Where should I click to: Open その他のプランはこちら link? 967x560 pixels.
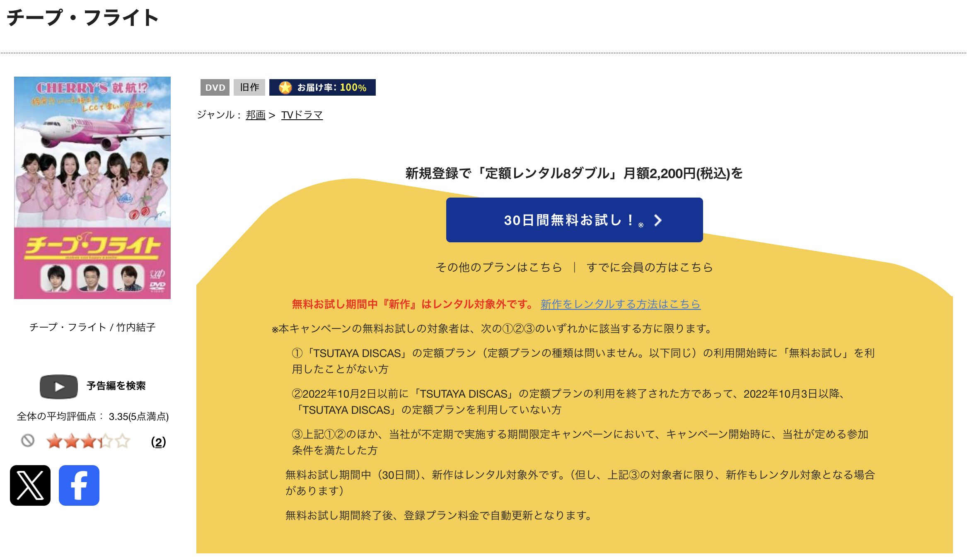click(499, 267)
